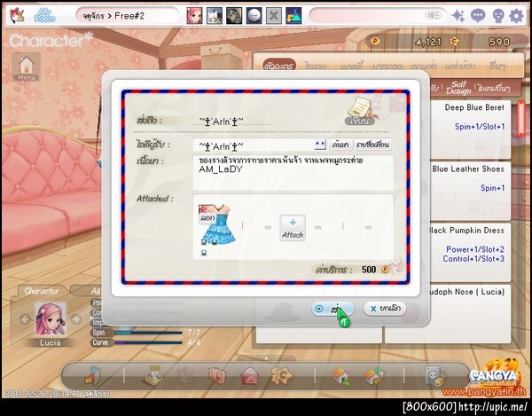Click the empty X equipment slot
Screen dimensions: 532x416
(274, 16)
